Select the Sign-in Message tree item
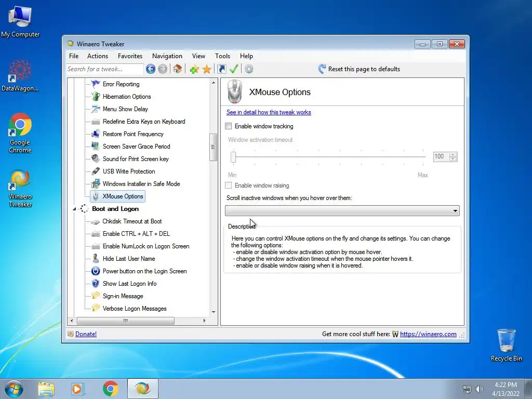The width and height of the screenshot is (532, 399). 123,296
